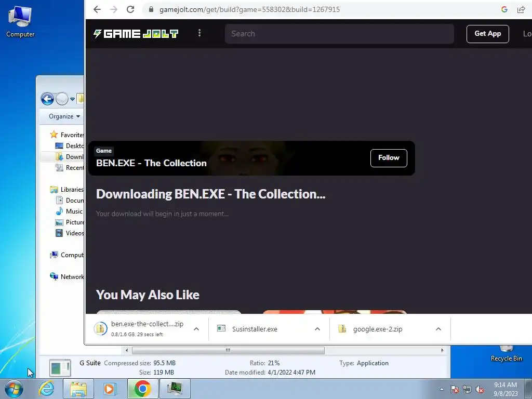This screenshot has height=399, width=532.
Task: Open Explorer recent pages dropdown arrow
Action: (72, 99)
